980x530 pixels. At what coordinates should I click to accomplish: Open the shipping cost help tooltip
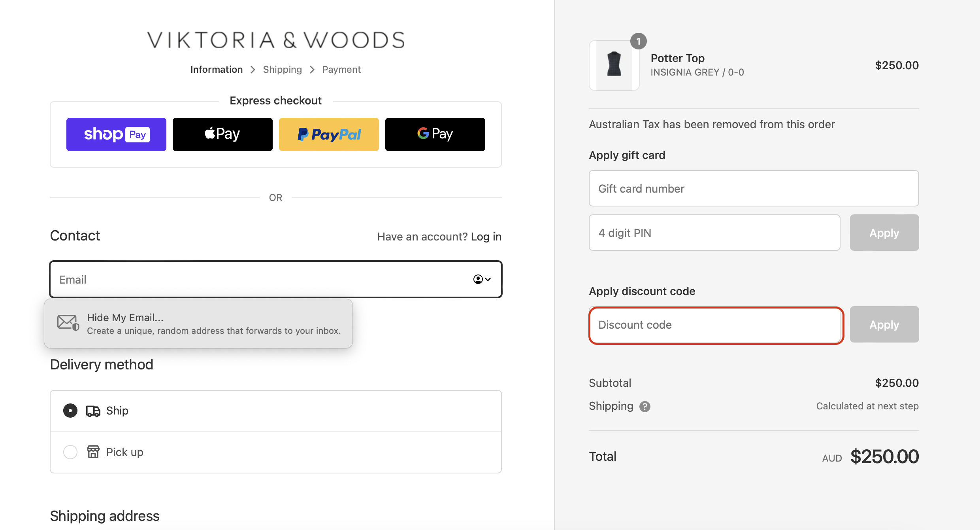point(645,406)
